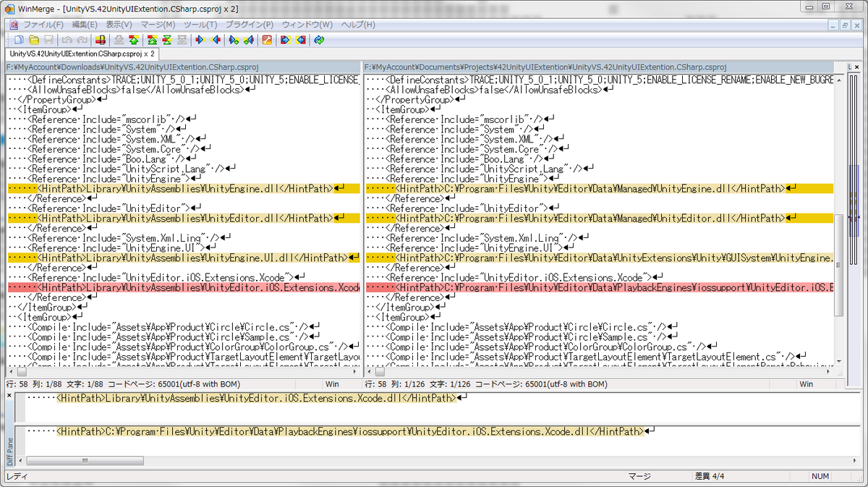This screenshot has width=868, height=487.
Task: Click Copy Right and Advance icon
Action: [234, 40]
